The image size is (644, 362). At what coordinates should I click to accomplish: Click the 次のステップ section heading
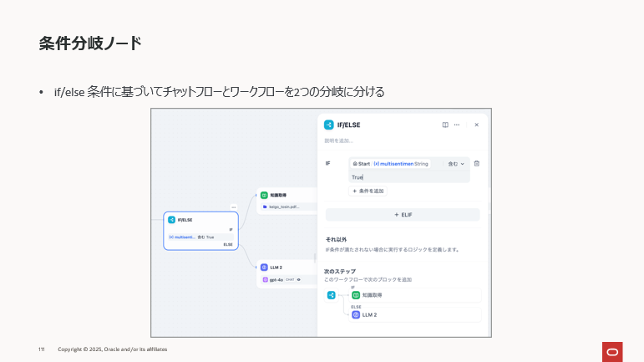tap(340, 272)
